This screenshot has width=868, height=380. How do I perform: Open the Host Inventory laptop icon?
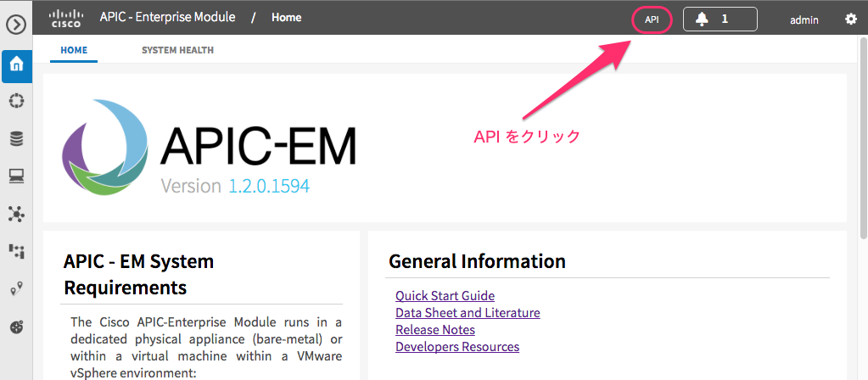coord(17,176)
